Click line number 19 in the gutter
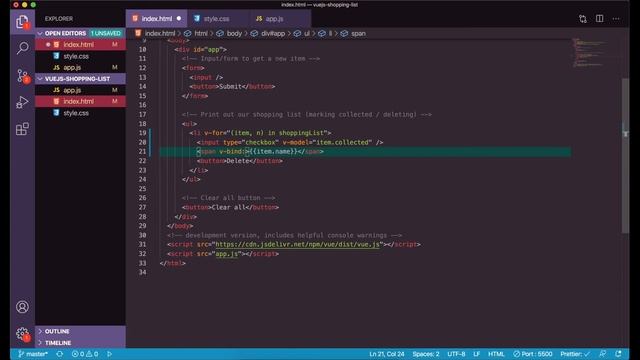The width and height of the screenshot is (640, 360). tap(142, 133)
